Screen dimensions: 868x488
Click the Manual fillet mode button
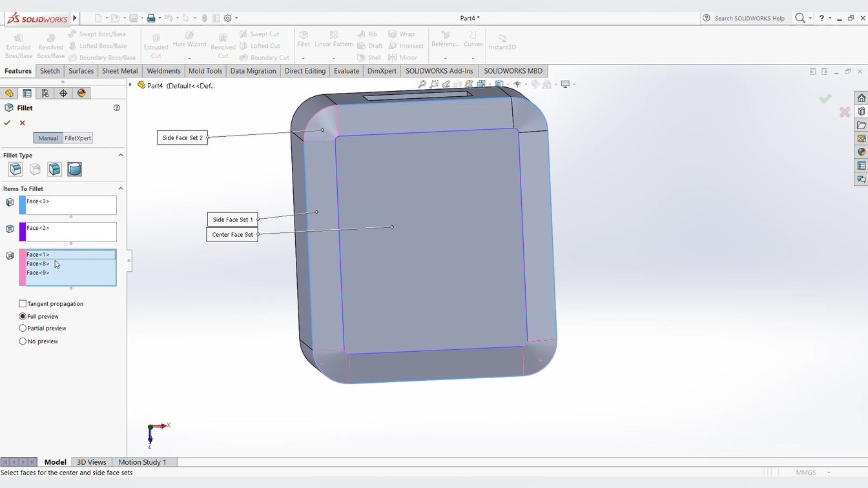(x=48, y=138)
